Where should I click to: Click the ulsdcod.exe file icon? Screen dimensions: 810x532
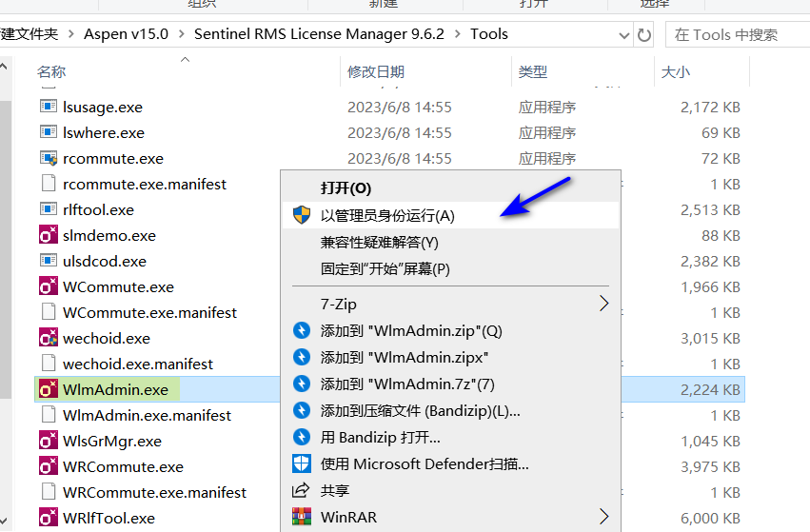[49, 261]
